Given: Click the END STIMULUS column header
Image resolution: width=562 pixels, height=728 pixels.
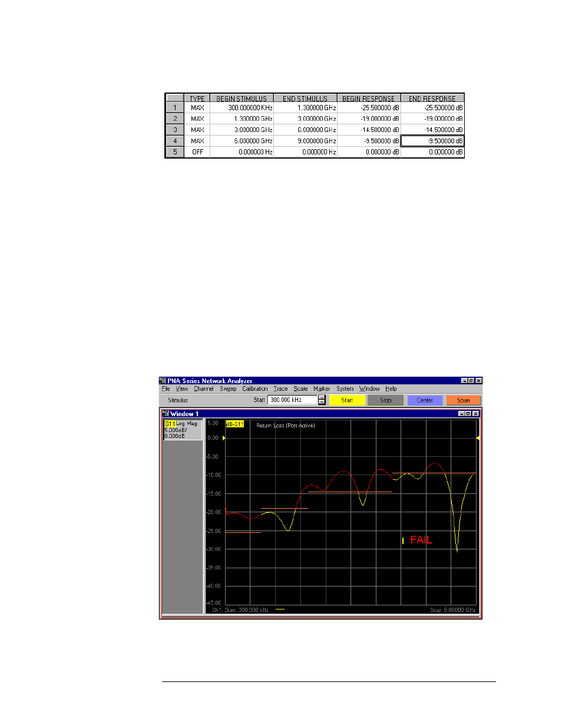Looking at the screenshot, I should tap(305, 98).
